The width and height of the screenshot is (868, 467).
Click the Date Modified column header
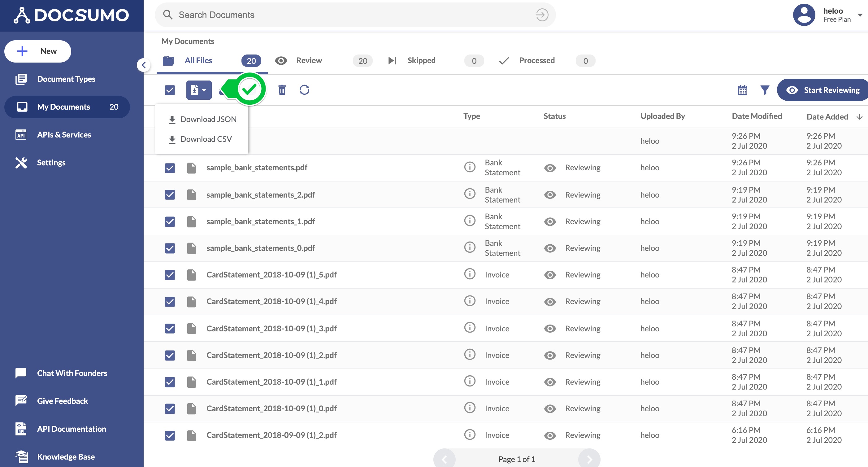tap(757, 116)
